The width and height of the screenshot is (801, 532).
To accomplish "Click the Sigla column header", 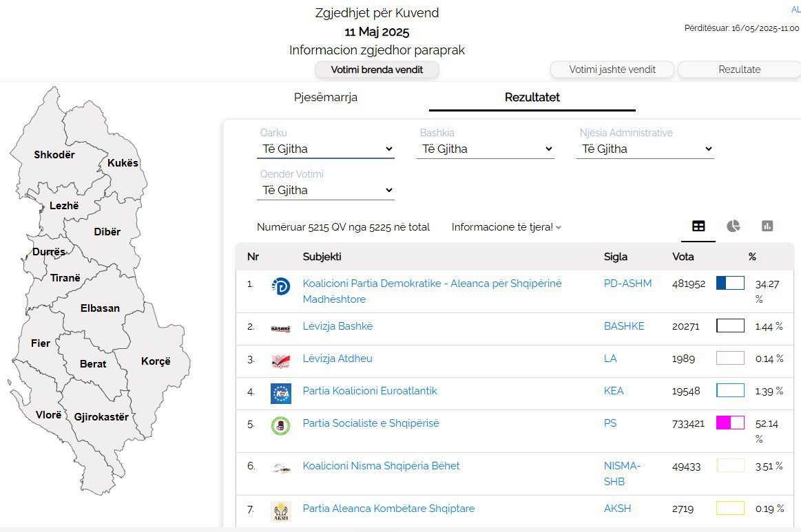I will (x=616, y=257).
